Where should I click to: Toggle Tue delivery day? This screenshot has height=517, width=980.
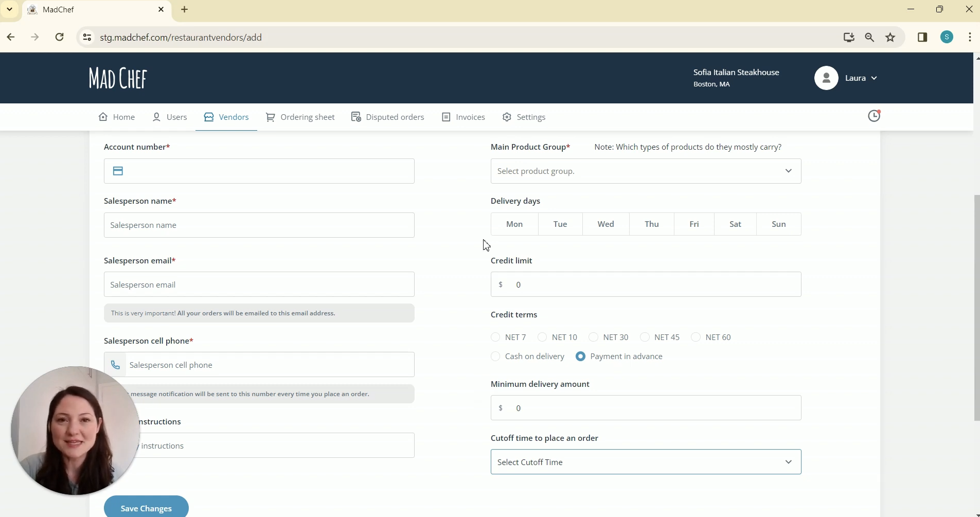[561, 224]
